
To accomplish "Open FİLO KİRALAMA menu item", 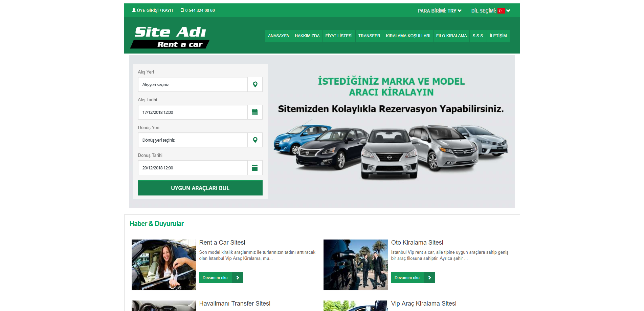I will point(451,36).
